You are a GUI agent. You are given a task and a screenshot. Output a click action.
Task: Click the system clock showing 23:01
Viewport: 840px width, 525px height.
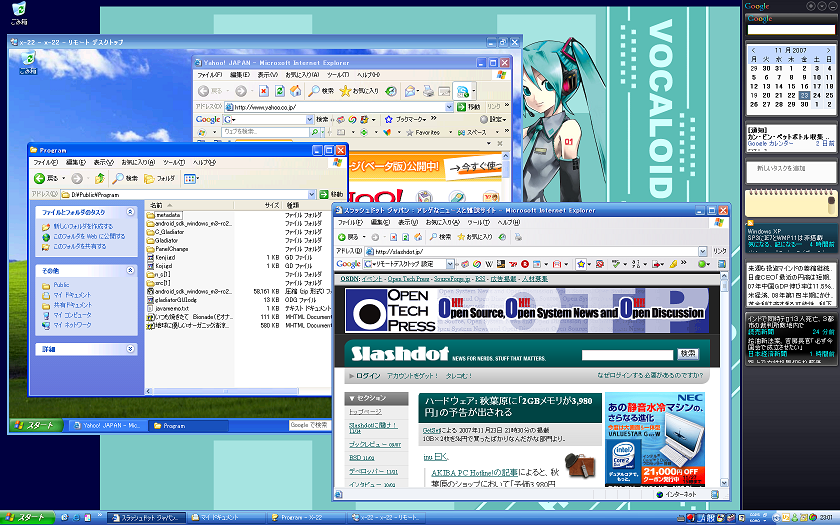(x=826, y=518)
